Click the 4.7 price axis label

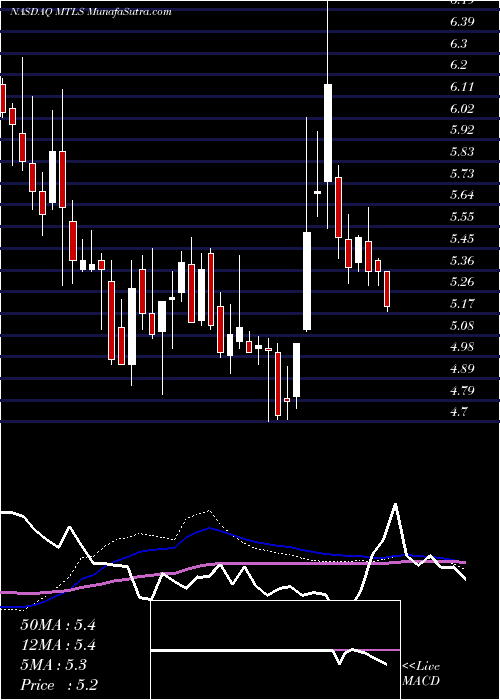[x=458, y=412]
